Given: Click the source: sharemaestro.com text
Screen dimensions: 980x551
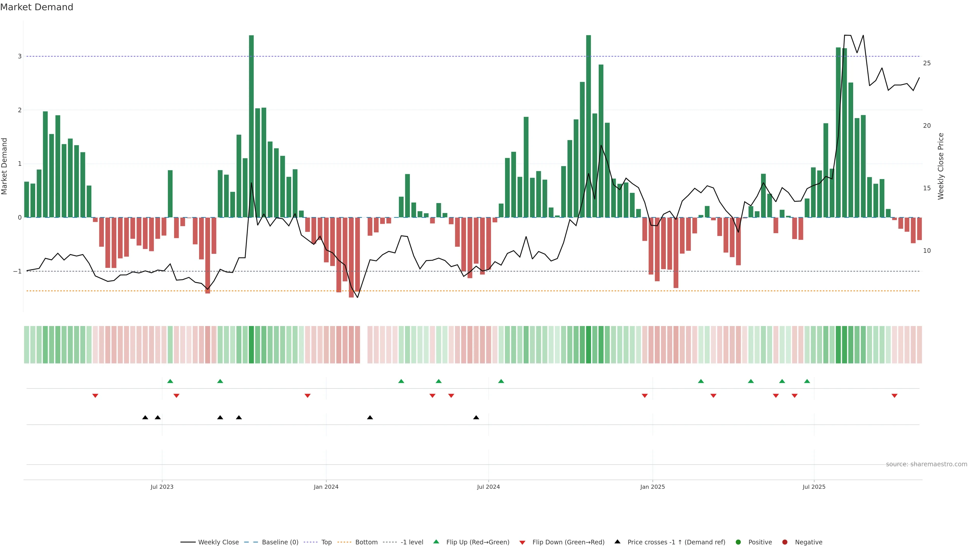Looking at the screenshot, I should tap(926, 464).
